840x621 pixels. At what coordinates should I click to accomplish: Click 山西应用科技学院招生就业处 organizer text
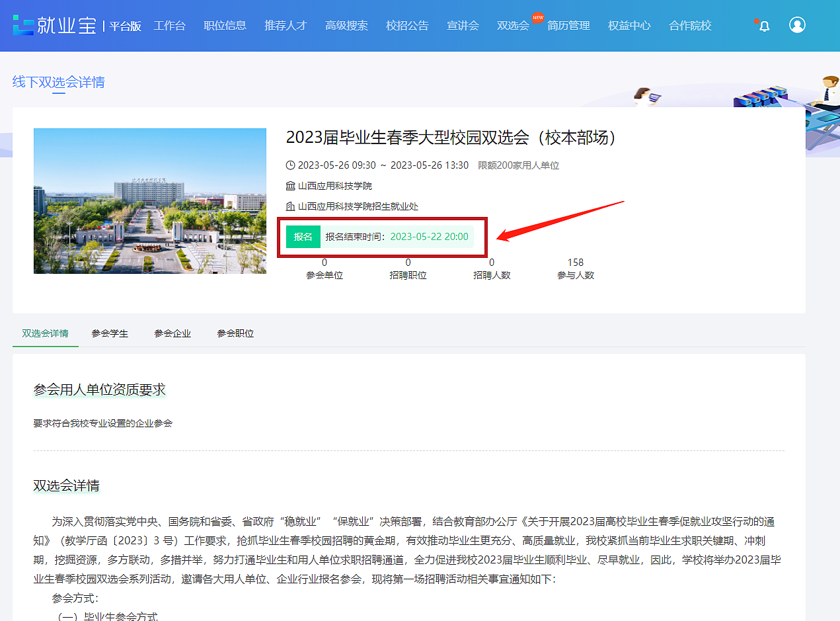coord(358,206)
